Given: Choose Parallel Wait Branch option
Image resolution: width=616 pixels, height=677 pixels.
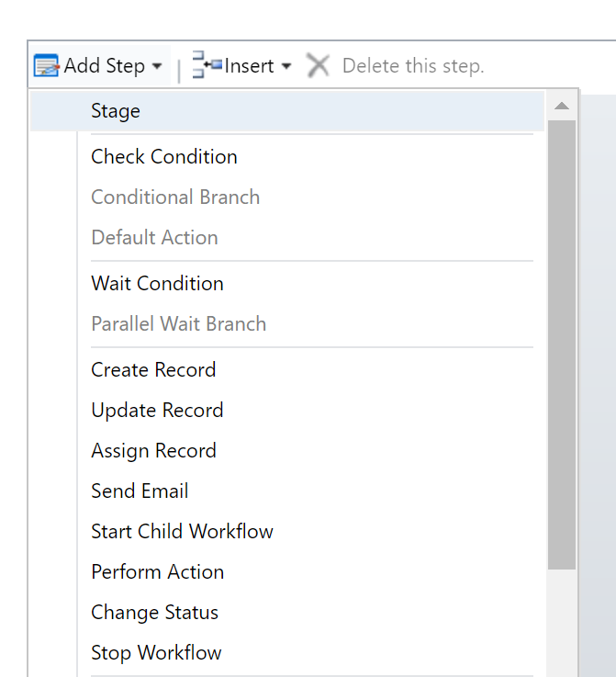Looking at the screenshot, I should click(178, 324).
